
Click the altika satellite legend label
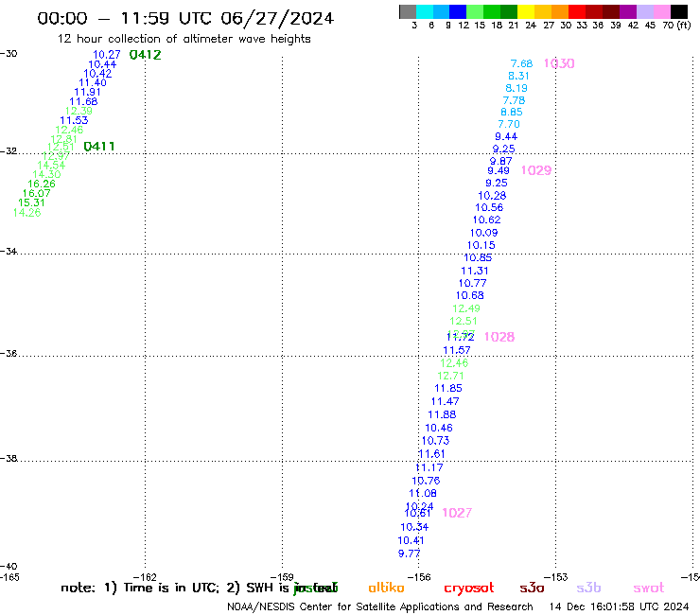[x=386, y=588]
